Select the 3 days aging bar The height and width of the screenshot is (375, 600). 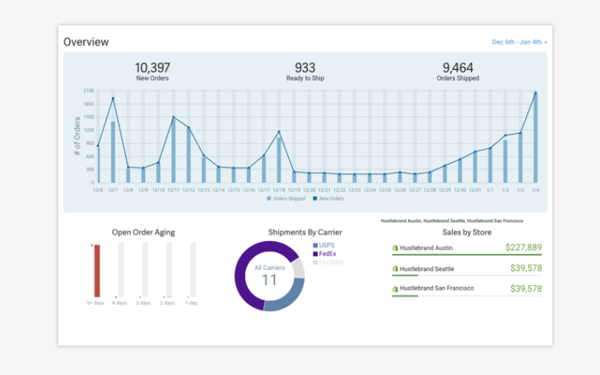point(145,270)
